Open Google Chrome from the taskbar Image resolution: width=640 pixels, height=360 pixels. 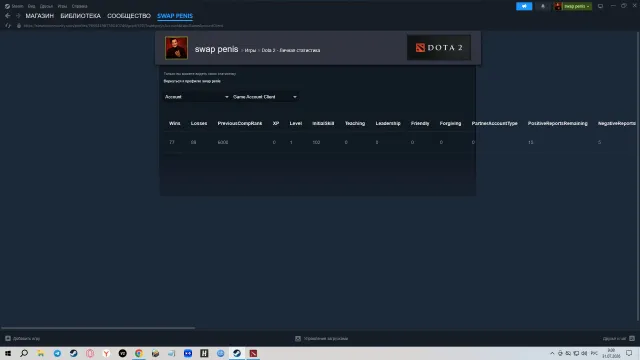point(139,353)
